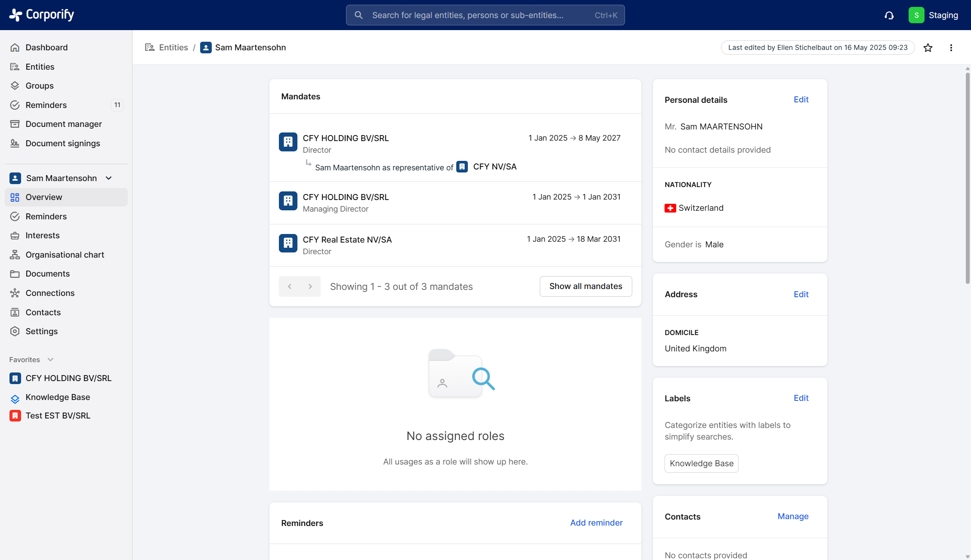Screen dimensions: 971x560
Task: Click the CFY NV/SA building icon
Action: (462, 167)
